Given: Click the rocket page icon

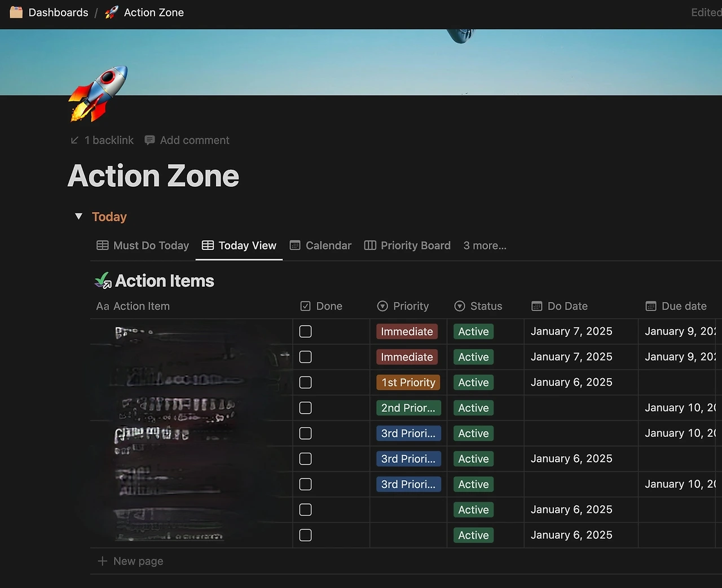Looking at the screenshot, I should pyautogui.click(x=98, y=95).
